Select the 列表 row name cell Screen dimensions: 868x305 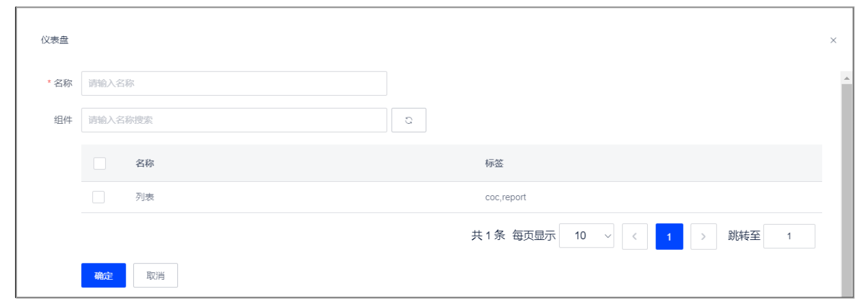pyautogui.click(x=145, y=197)
